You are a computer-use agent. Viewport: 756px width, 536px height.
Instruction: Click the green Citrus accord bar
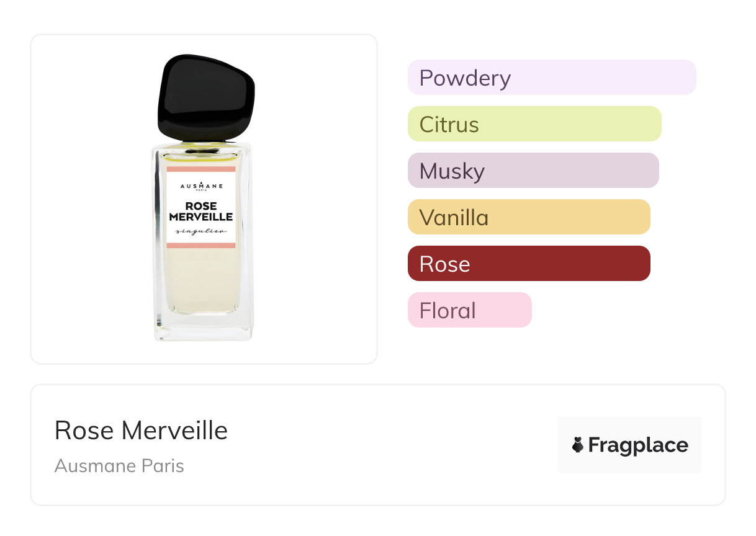tap(534, 124)
